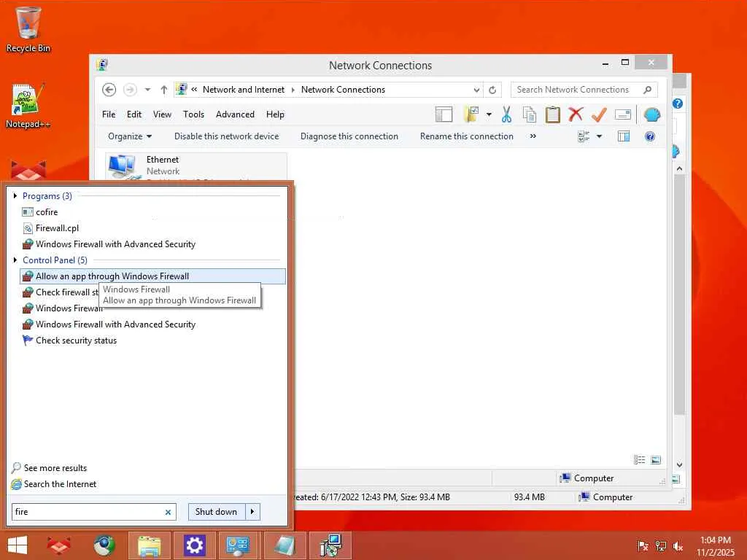This screenshot has width=747, height=560.
Task: Open Allow an app through Windows Firewall
Action: point(153,276)
